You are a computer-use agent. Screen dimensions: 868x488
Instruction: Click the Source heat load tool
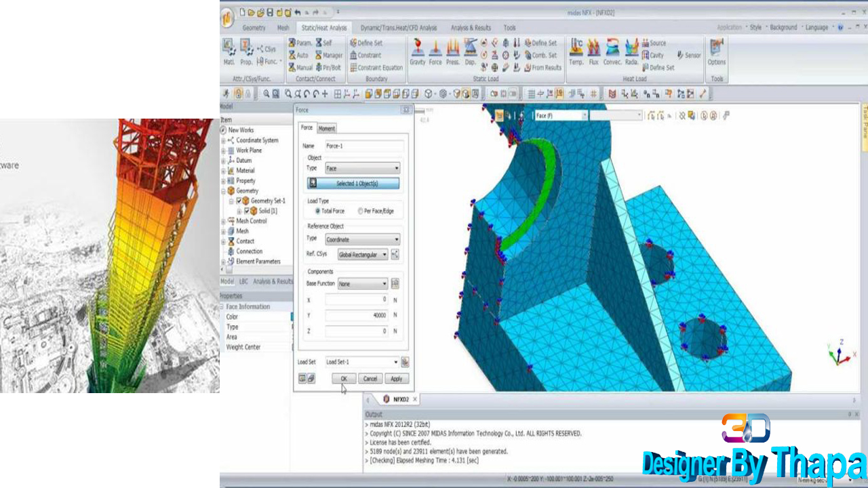(x=654, y=43)
